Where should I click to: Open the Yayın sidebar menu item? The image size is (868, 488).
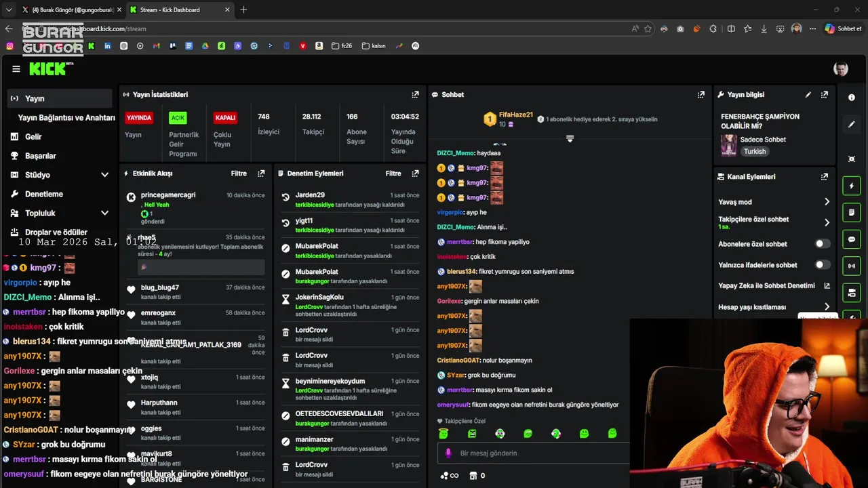[59, 98]
